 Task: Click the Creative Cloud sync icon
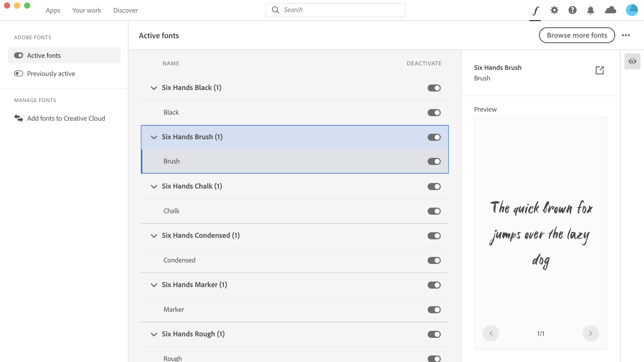611,10
